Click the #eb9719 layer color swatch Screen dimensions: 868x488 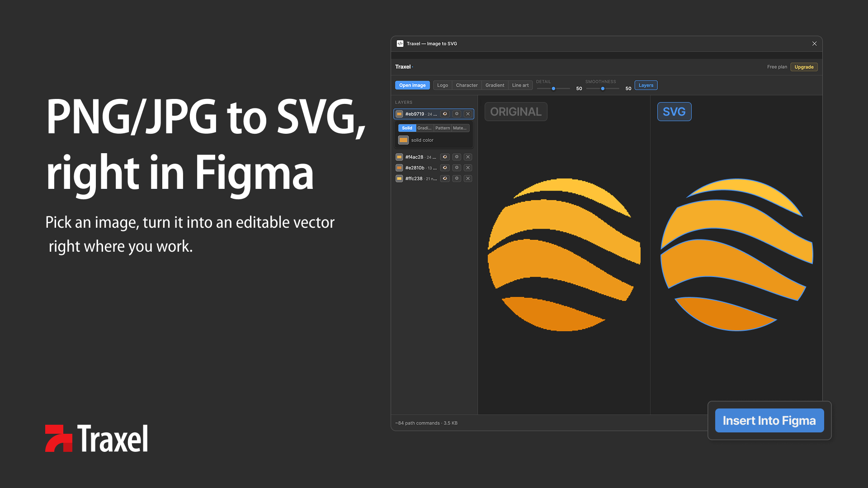coord(399,114)
